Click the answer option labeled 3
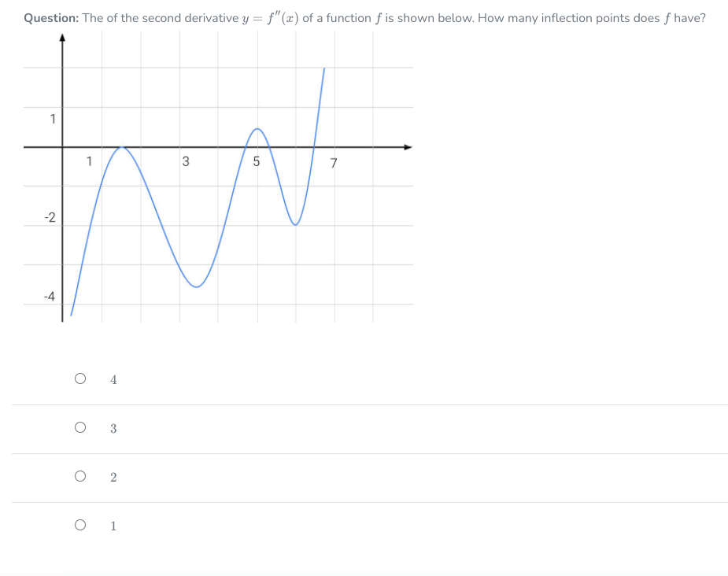 click(x=113, y=428)
